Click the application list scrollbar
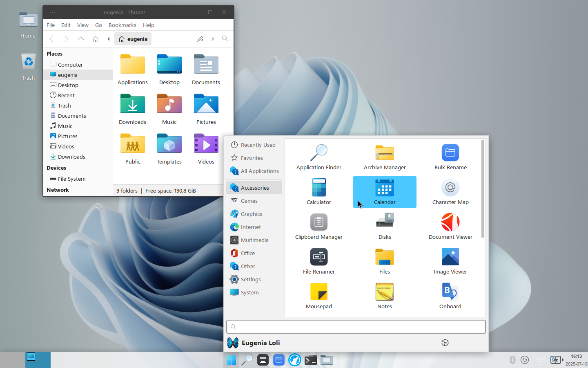588x368 pixels. [483, 189]
